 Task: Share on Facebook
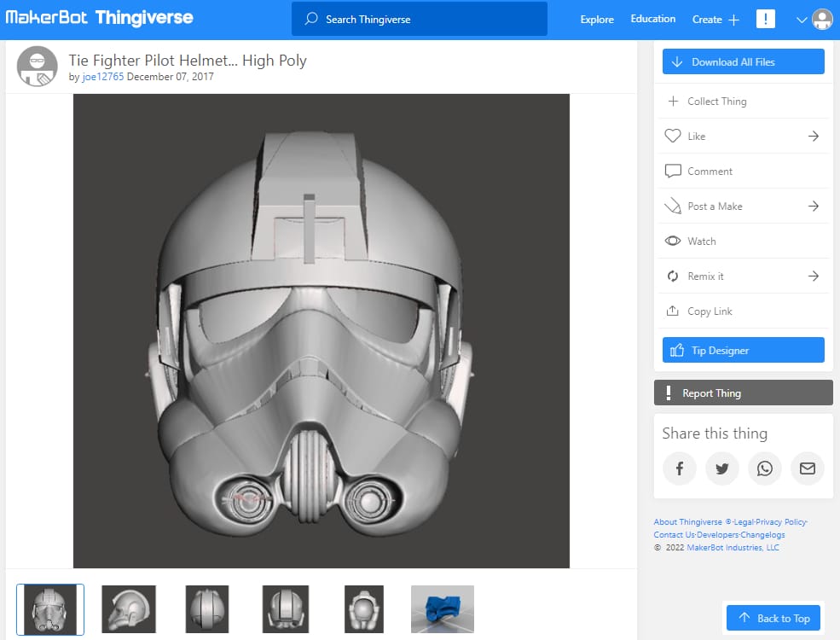tap(680, 468)
